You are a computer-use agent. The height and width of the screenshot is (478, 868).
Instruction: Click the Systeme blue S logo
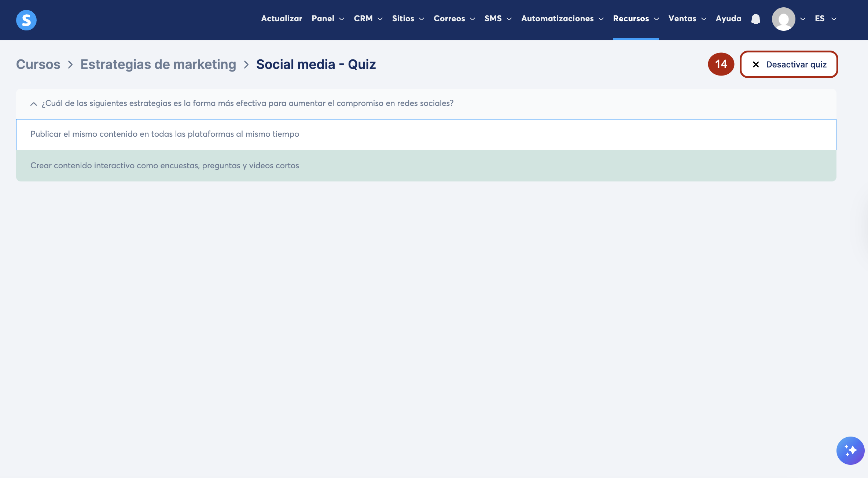[x=26, y=20]
